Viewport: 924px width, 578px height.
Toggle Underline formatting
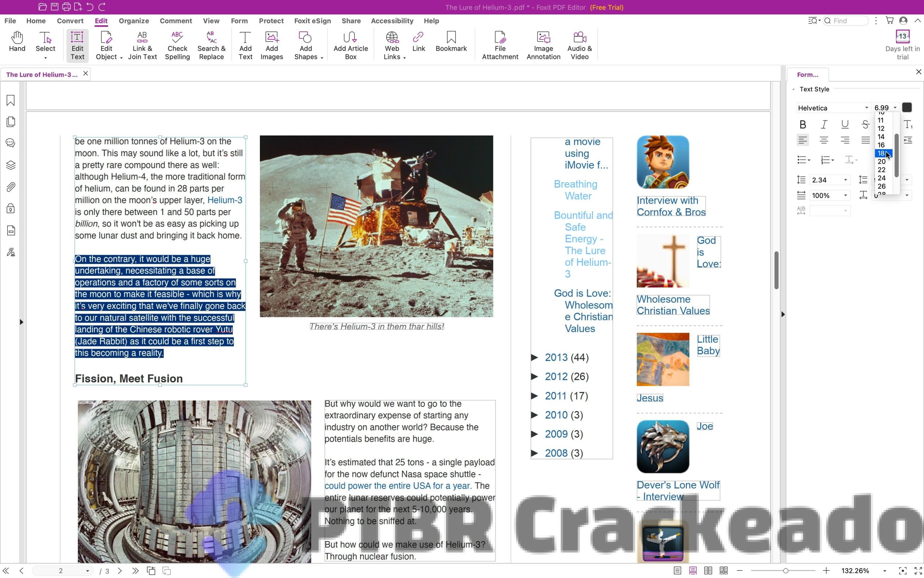coord(845,125)
